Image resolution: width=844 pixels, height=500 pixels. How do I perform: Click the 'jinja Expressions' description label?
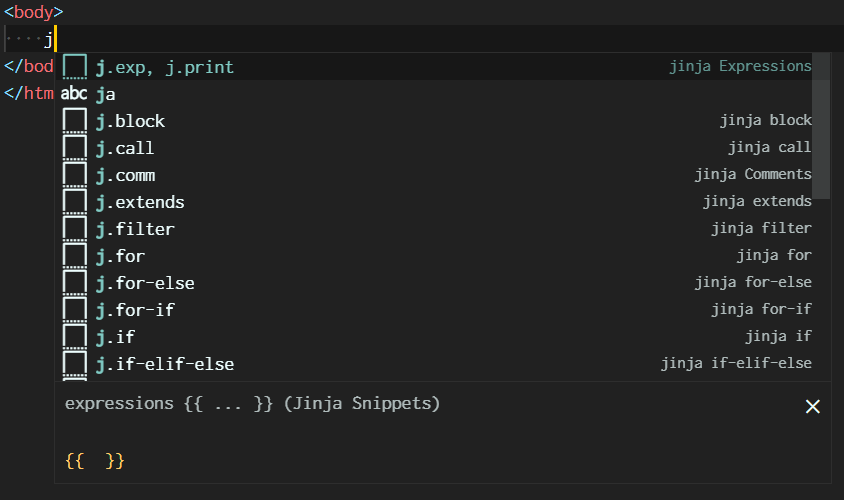pyautogui.click(x=740, y=67)
